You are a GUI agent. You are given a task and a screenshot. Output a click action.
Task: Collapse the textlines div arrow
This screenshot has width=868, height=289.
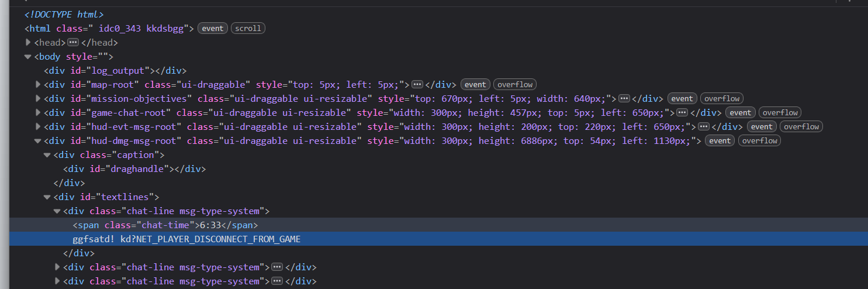(x=47, y=197)
